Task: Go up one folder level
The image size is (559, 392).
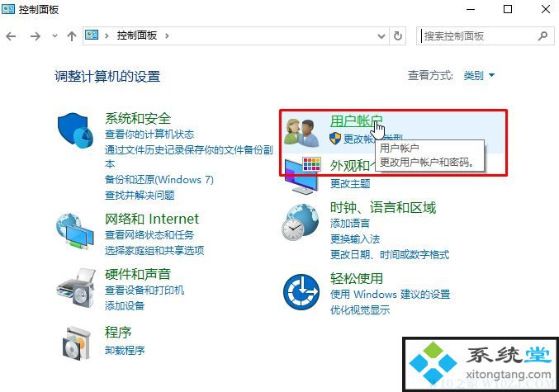Action: click(72, 36)
